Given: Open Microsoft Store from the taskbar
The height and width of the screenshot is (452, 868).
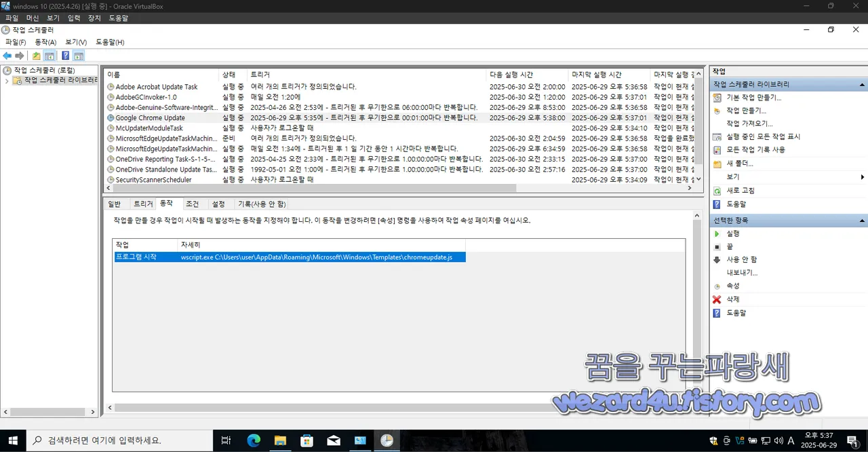Looking at the screenshot, I should [307, 440].
